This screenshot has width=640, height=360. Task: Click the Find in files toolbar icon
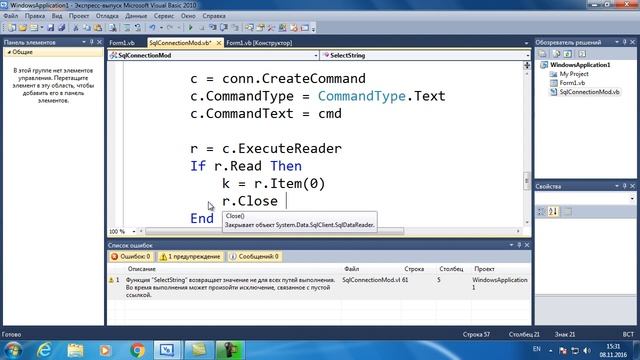(x=112, y=28)
